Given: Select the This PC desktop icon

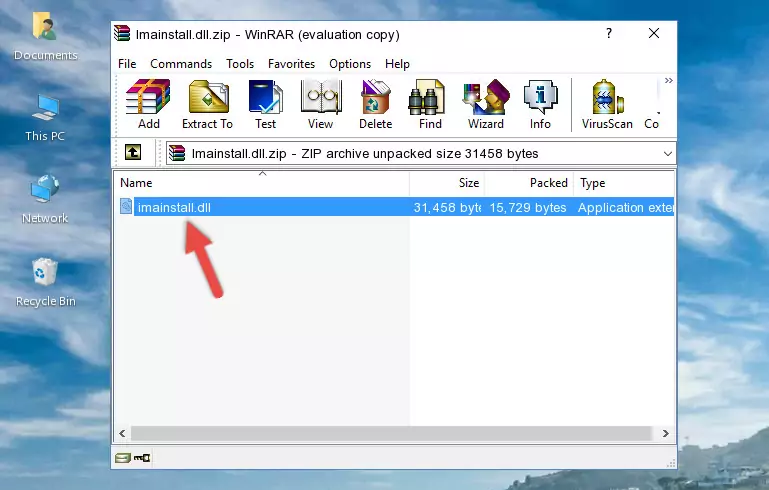Looking at the screenshot, I should pos(45,118).
